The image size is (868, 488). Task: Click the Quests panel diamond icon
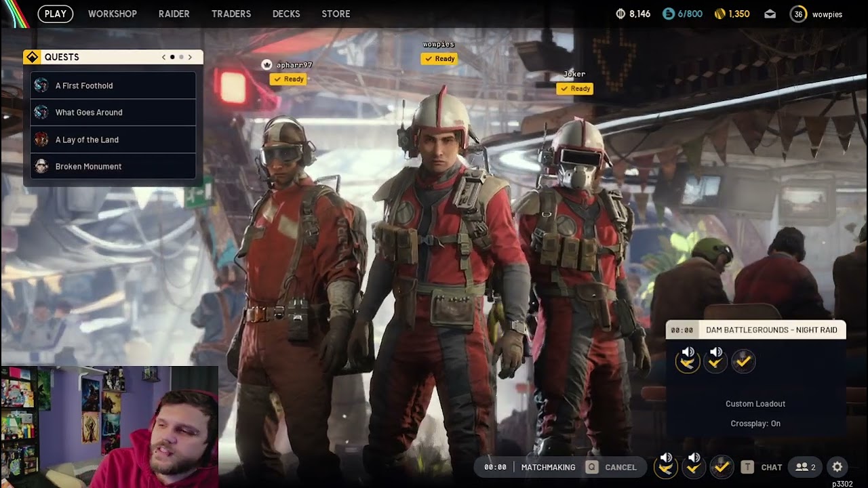pos(32,57)
